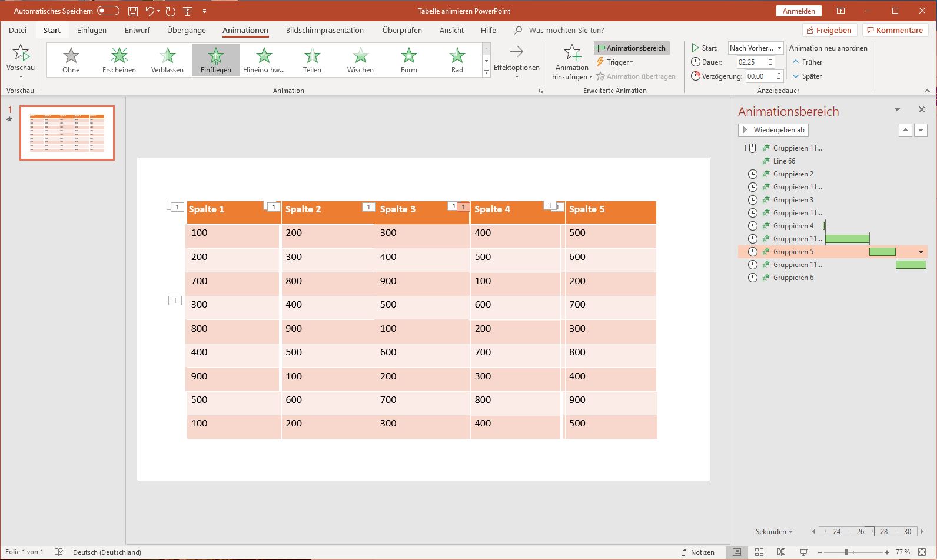Click the Freigeben share button

pyautogui.click(x=829, y=31)
